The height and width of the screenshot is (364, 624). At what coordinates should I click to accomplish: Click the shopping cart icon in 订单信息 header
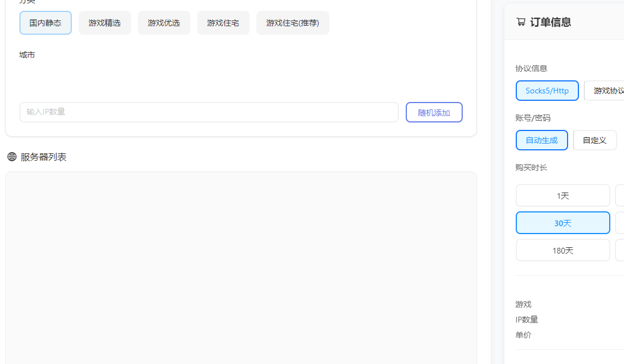tap(520, 21)
